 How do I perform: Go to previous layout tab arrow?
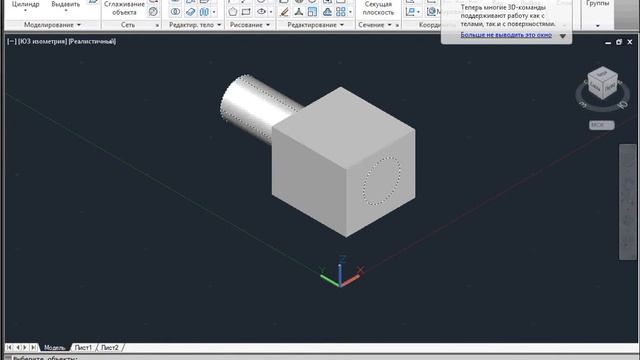18,347
